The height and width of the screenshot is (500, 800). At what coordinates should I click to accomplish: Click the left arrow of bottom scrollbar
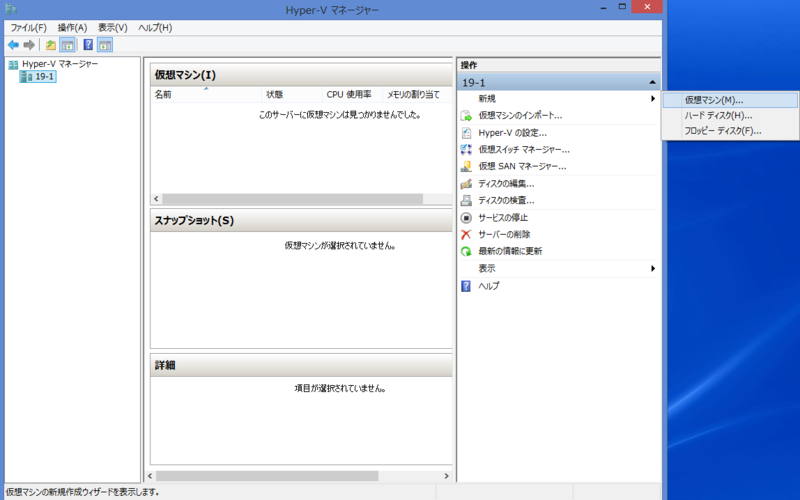tap(150, 476)
